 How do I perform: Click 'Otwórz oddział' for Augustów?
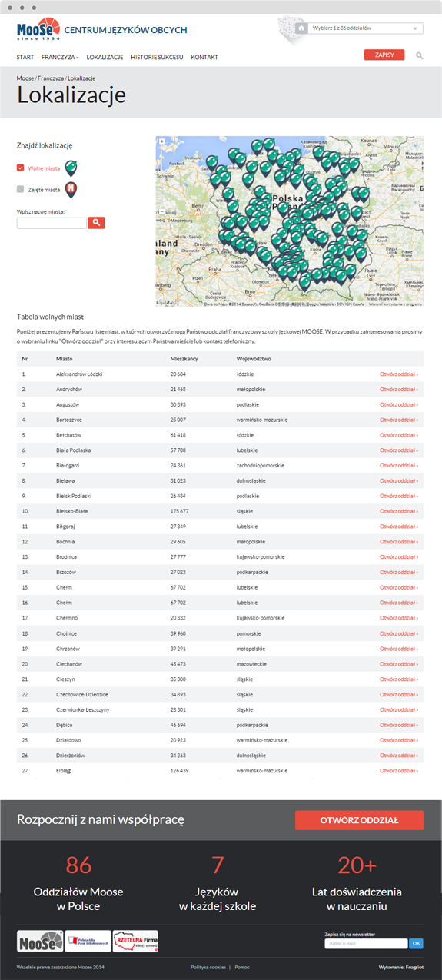tap(398, 404)
